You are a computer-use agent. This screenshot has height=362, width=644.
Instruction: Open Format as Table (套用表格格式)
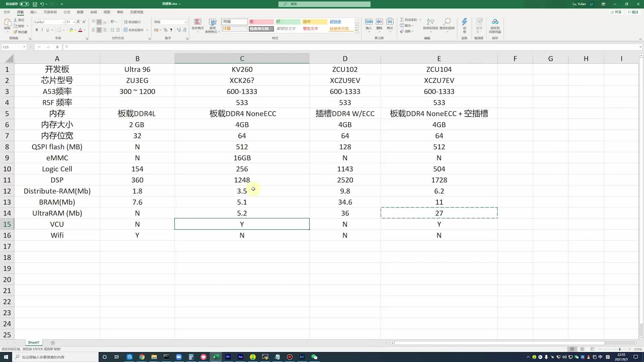click(212, 26)
